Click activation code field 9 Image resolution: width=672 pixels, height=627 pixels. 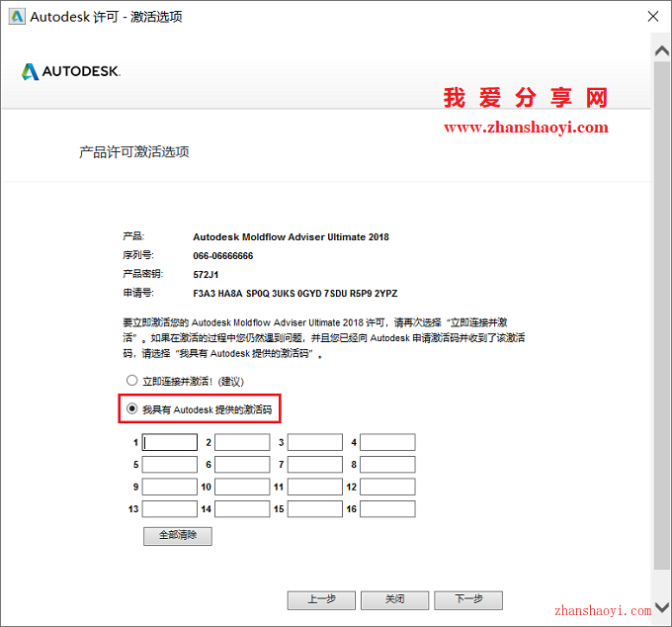point(170,487)
